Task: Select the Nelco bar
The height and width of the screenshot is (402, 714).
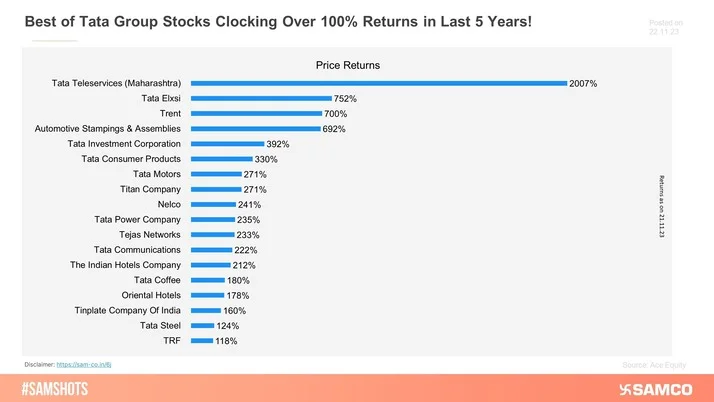Action: (212, 204)
